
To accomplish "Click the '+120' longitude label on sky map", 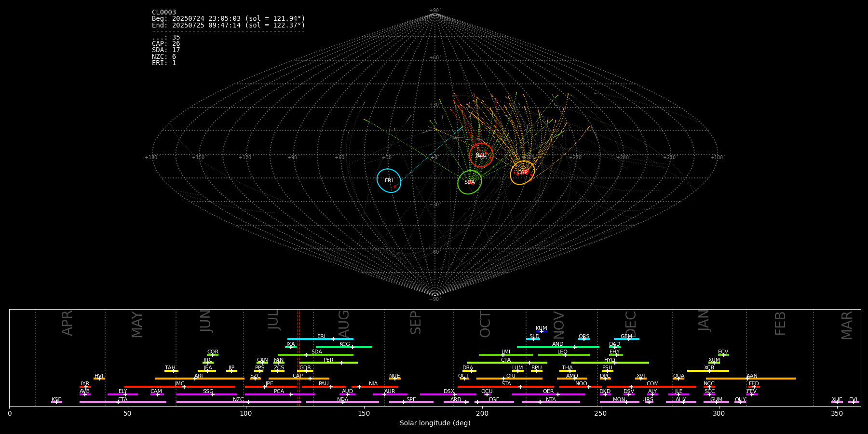I will pos(245,157).
